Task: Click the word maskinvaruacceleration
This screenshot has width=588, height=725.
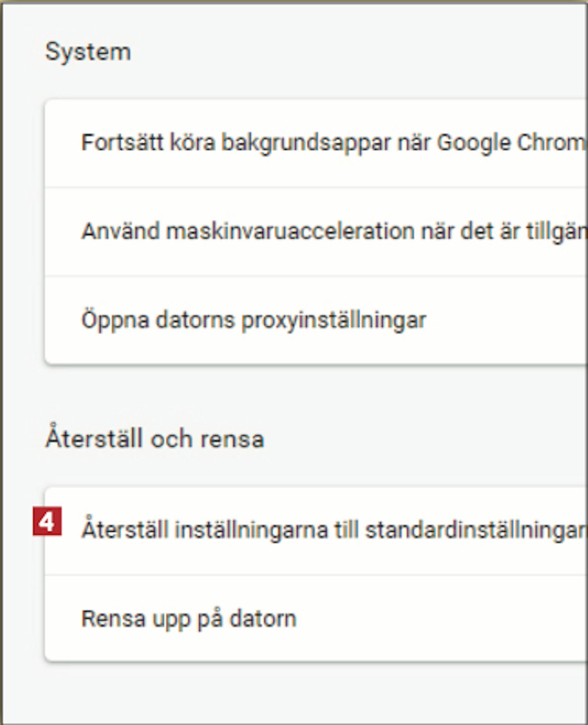Action: [290, 231]
